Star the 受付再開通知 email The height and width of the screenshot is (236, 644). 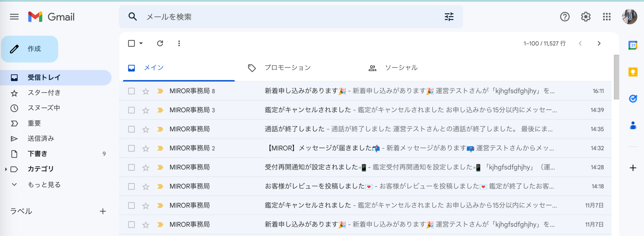point(146,167)
